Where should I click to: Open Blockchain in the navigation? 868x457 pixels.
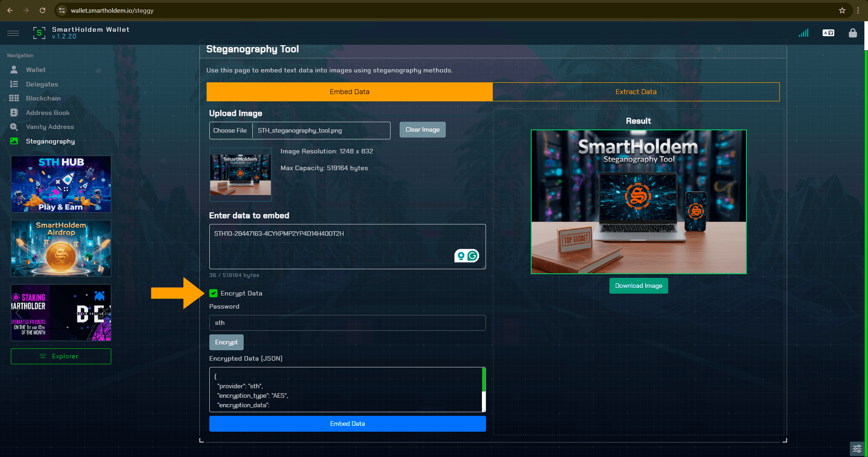click(x=43, y=98)
